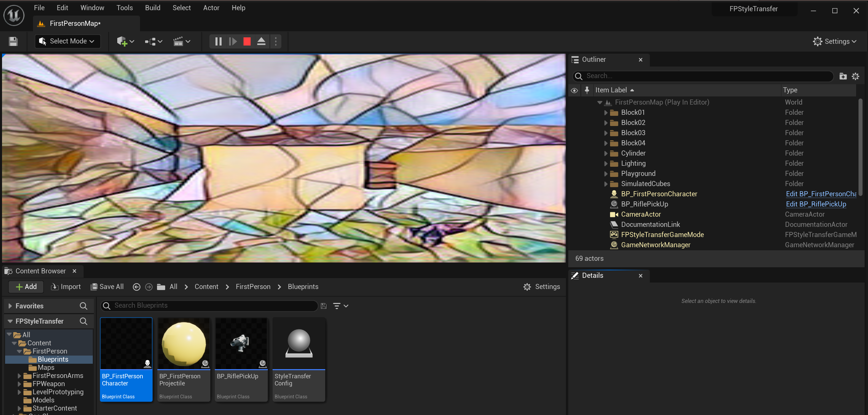Click the Unreal Engine logo icon
Image resolution: width=868 pixels, height=415 pixels.
click(14, 15)
